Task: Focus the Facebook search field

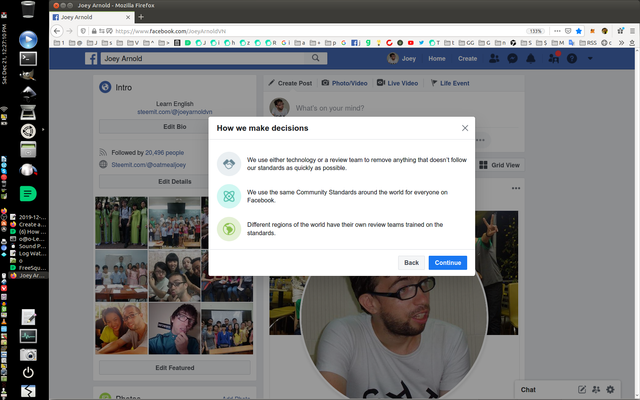Action: pyautogui.click(x=203, y=58)
